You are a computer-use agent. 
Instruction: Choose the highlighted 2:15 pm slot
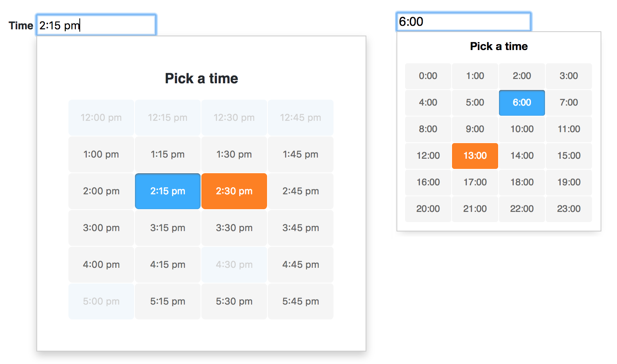(x=168, y=191)
